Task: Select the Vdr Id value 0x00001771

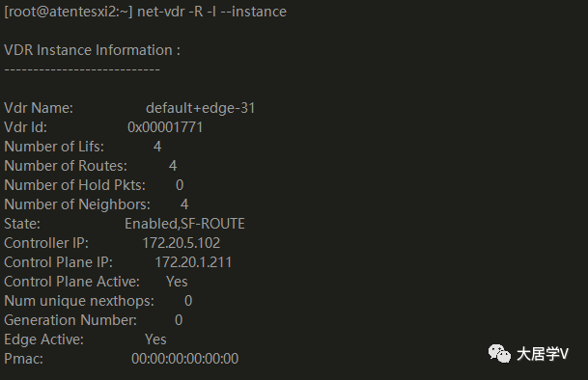Action: click(x=165, y=127)
